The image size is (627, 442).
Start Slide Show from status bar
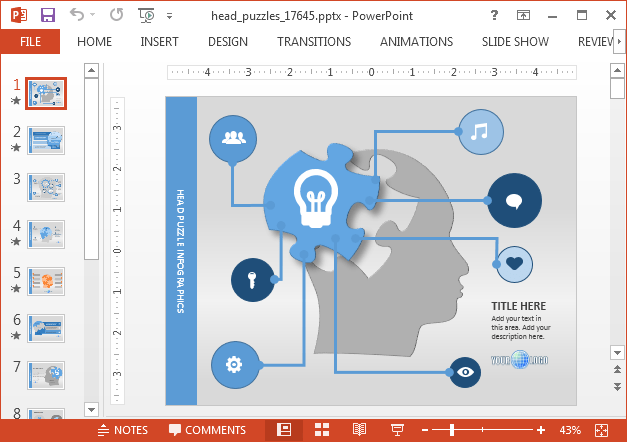point(397,430)
